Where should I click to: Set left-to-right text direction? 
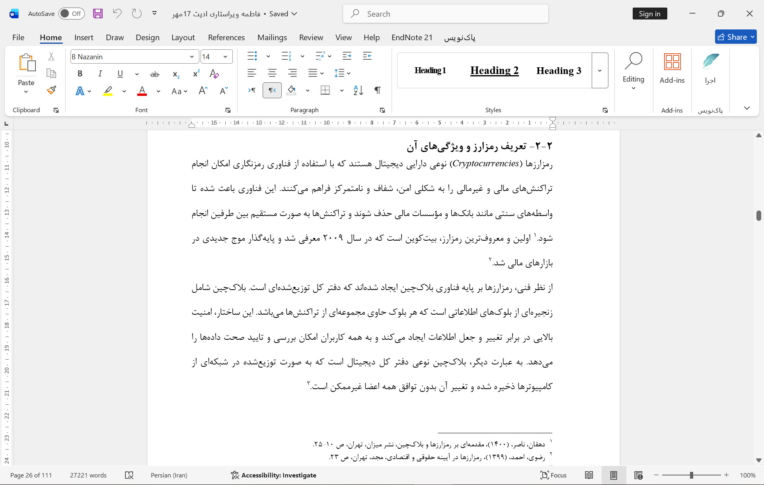pos(251,90)
